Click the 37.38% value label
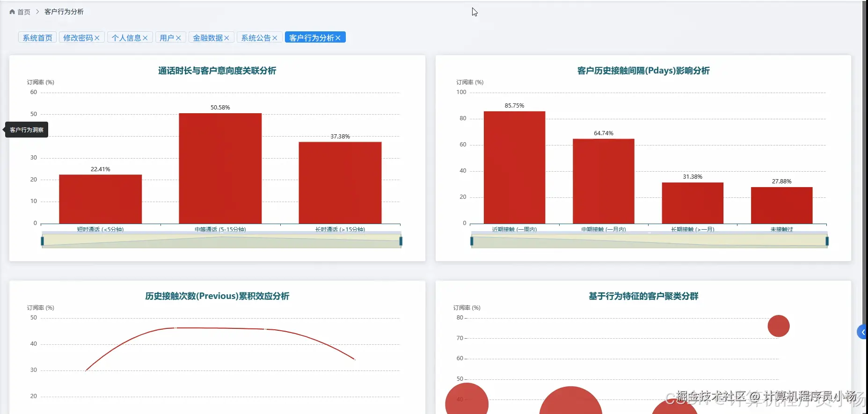Image resolution: width=868 pixels, height=414 pixels. [x=340, y=137]
